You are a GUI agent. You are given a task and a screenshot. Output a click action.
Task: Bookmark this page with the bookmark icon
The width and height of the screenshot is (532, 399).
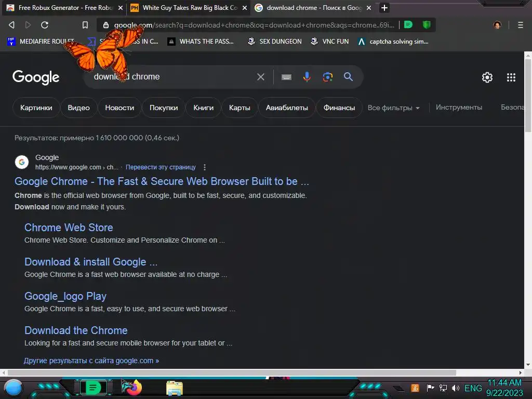click(x=85, y=25)
